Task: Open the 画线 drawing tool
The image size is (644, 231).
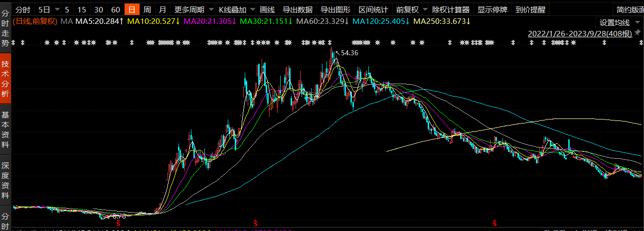Action: tap(267, 9)
